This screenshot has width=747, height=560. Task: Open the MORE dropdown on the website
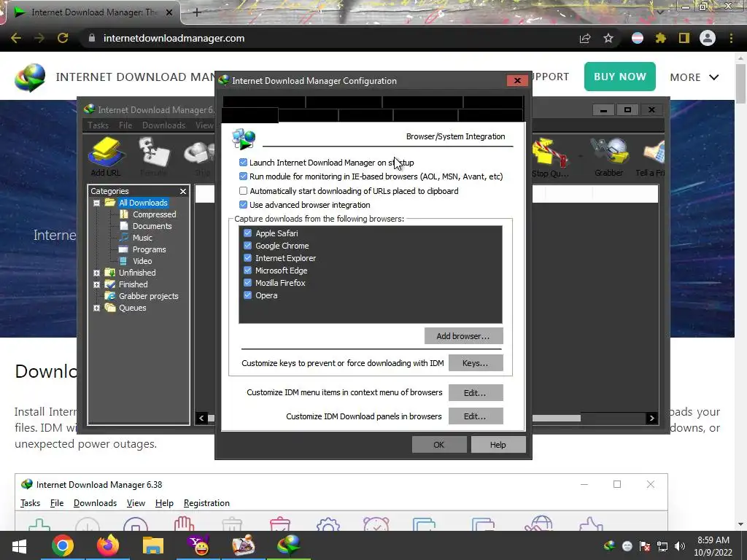(x=694, y=77)
